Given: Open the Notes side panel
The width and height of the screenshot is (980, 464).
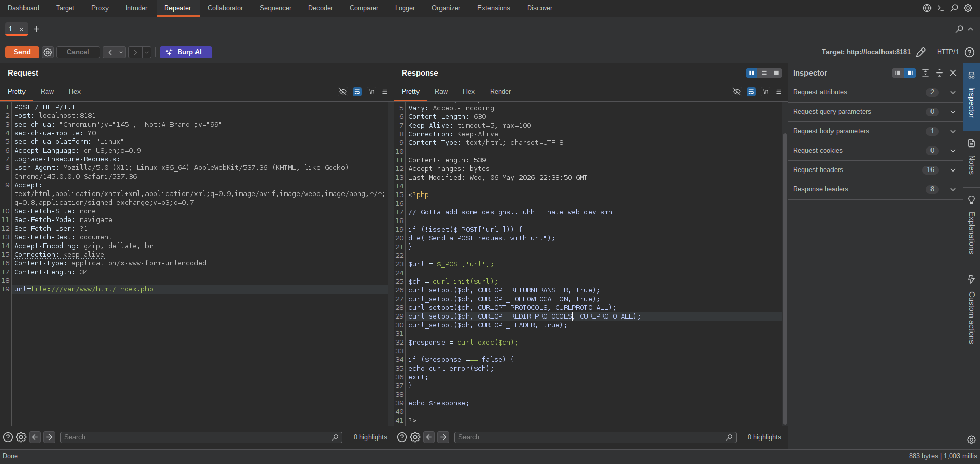Looking at the screenshot, I should point(971,158).
